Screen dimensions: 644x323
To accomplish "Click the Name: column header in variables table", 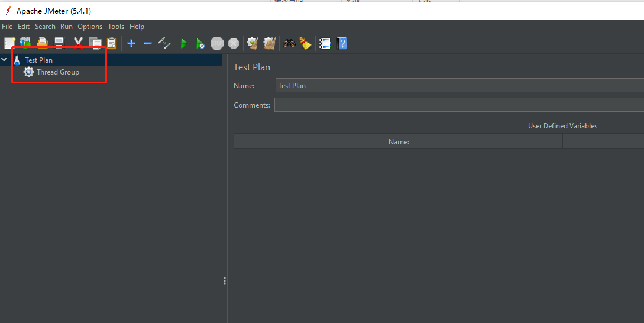I will 399,142.
